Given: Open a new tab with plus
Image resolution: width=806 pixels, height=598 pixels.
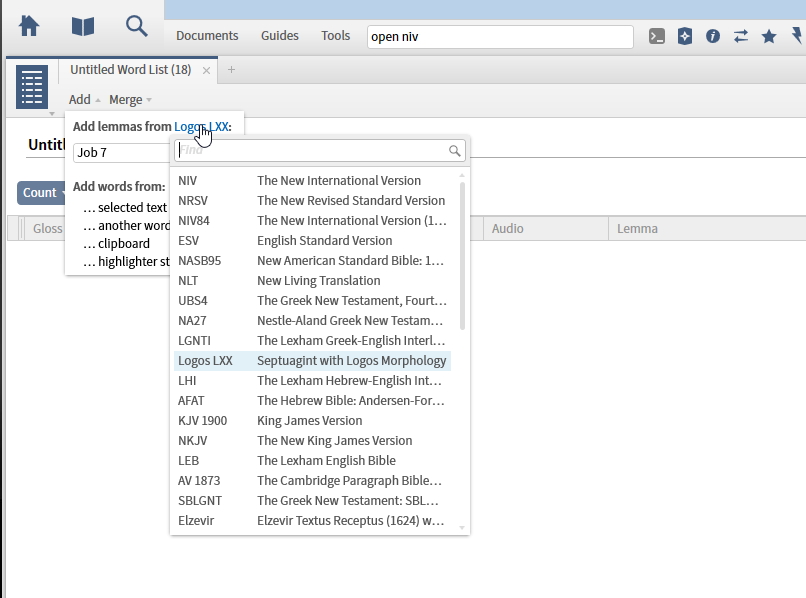Looking at the screenshot, I should point(231,69).
